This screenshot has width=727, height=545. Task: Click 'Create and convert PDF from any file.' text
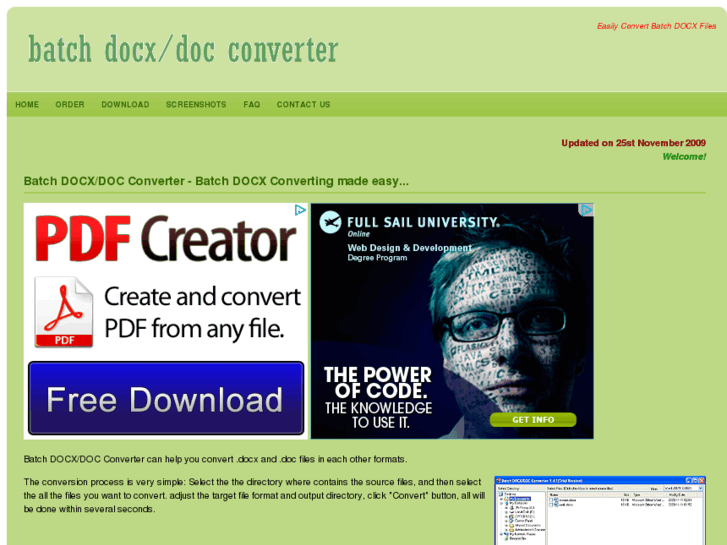pos(202,312)
